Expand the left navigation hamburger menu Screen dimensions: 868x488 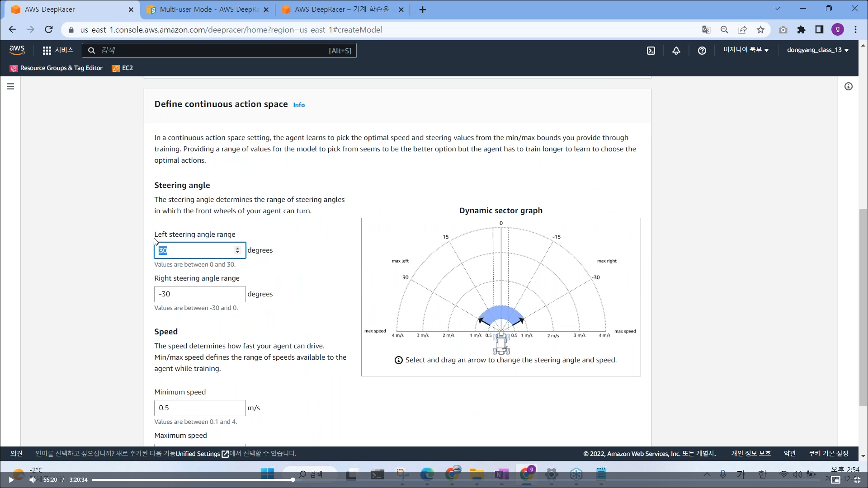pyautogui.click(x=10, y=86)
